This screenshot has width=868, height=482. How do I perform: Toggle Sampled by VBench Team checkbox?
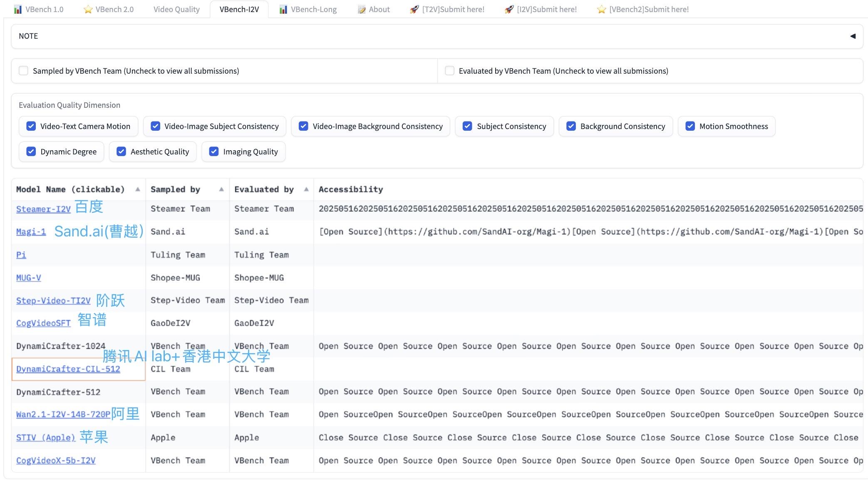(x=24, y=71)
